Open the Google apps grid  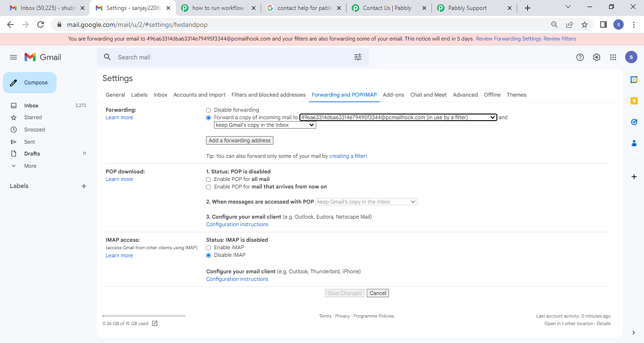613,57
